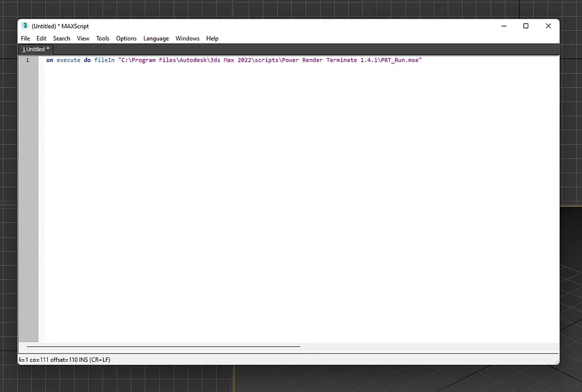This screenshot has width=582, height=392.
Task: Open the Language menu
Action: pos(156,38)
